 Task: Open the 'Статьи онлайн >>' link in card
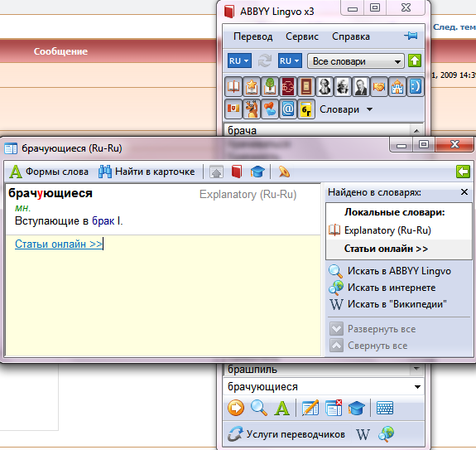pos(59,244)
